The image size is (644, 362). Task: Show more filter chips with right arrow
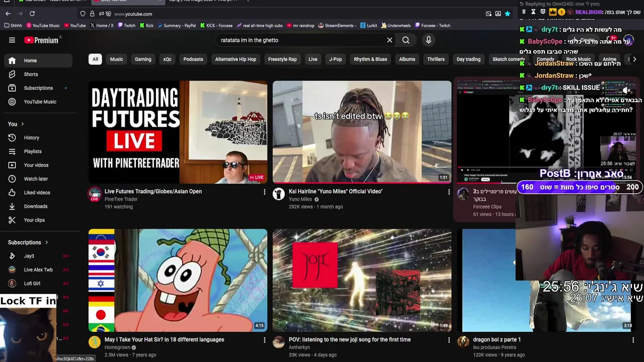coord(634,59)
